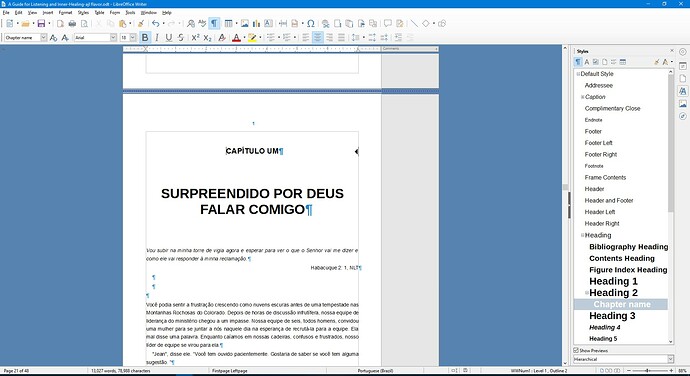Click the Undo arrow icon

click(x=155, y=23)
